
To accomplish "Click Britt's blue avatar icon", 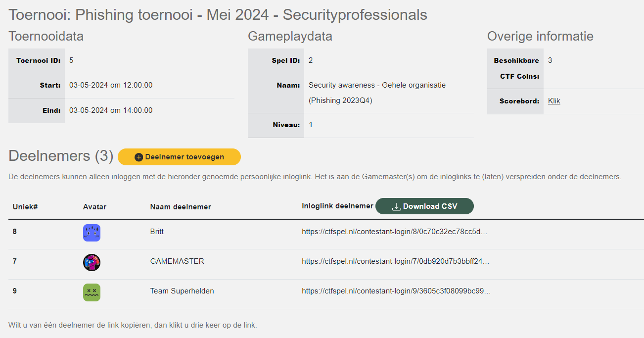I will (x=92, y=233).
